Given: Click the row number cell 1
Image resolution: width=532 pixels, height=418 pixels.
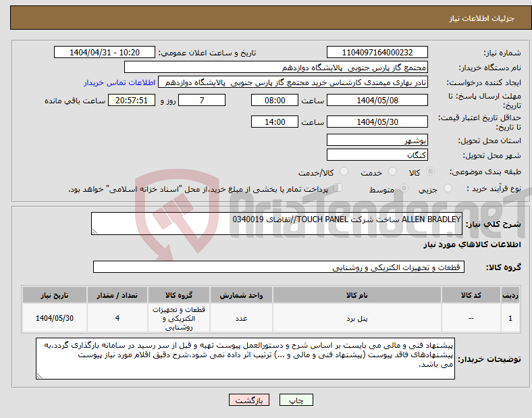Looking at the screenshot, I should 510,318.
